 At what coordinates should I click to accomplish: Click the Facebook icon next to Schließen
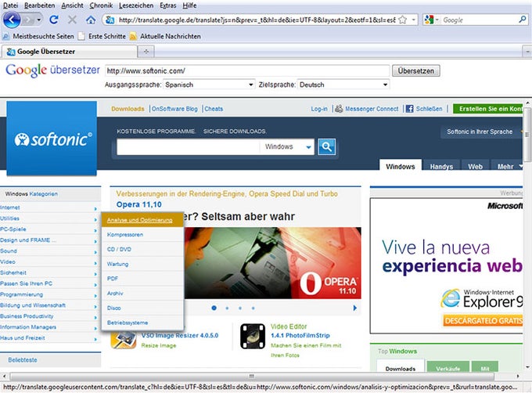(x=409, y=109)
